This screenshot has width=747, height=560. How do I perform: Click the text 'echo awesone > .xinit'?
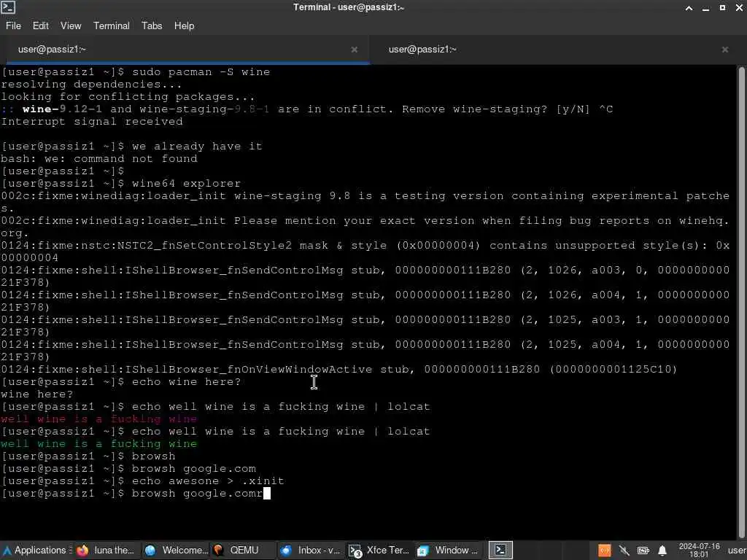pos(208,481)
